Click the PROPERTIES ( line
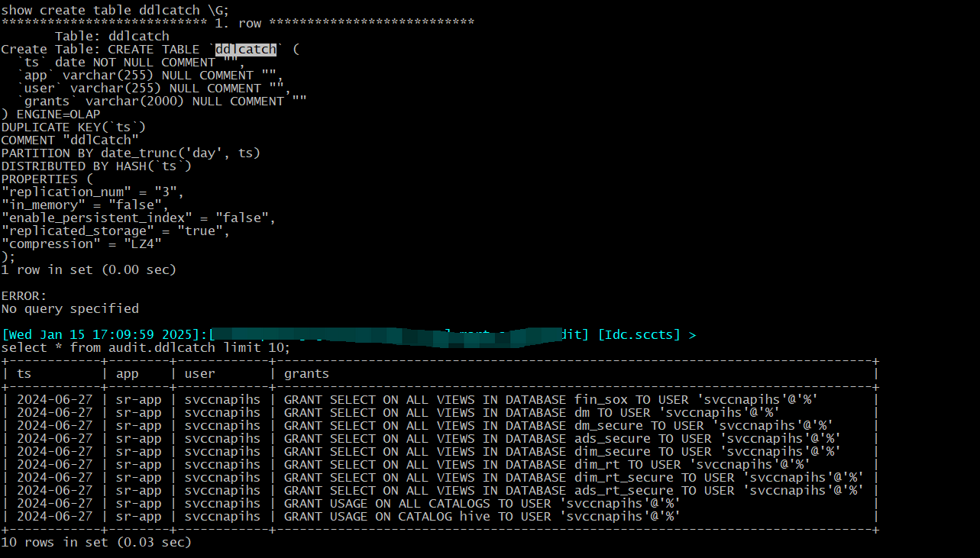 47,179
